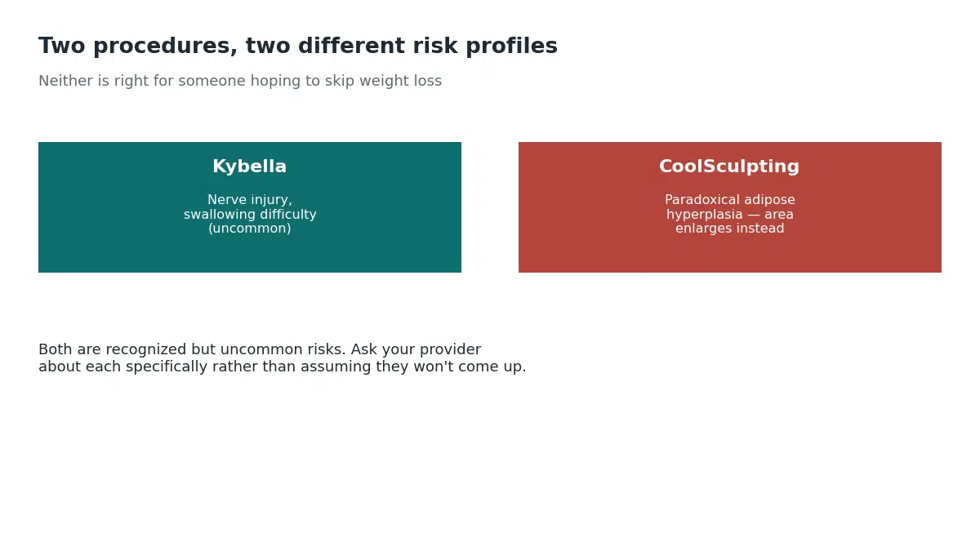This screenshot has height=551, width=980.
Task: Click the CoolSculpting heading
Action: click(x=729, y=167)
